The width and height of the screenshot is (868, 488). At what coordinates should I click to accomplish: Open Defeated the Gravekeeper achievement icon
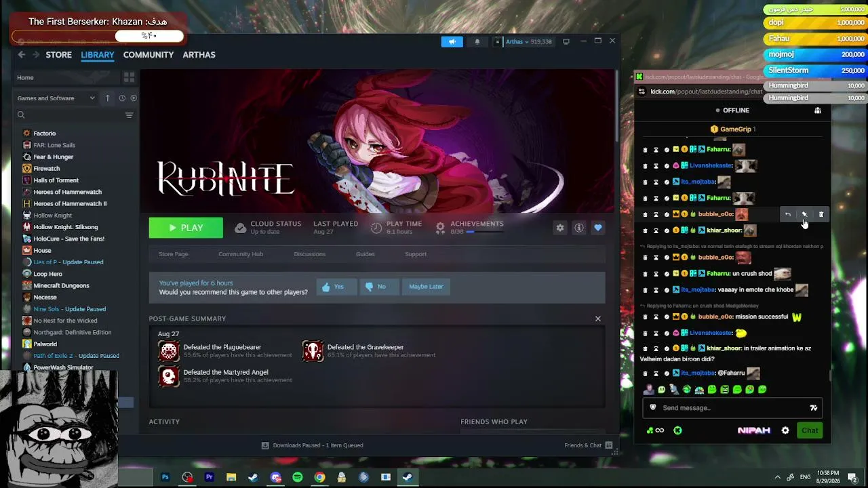313,350
